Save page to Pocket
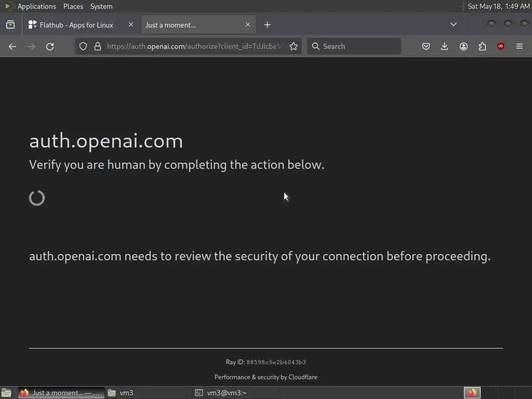This screenshot has height=399, width=532. [426, 46]
